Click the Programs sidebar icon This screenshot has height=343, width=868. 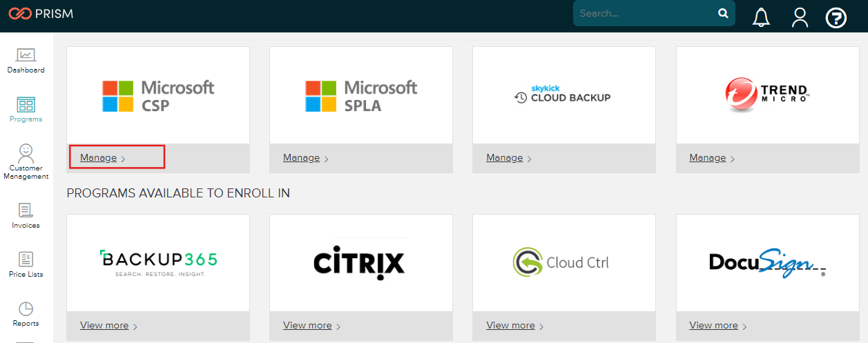pos(26,105)
